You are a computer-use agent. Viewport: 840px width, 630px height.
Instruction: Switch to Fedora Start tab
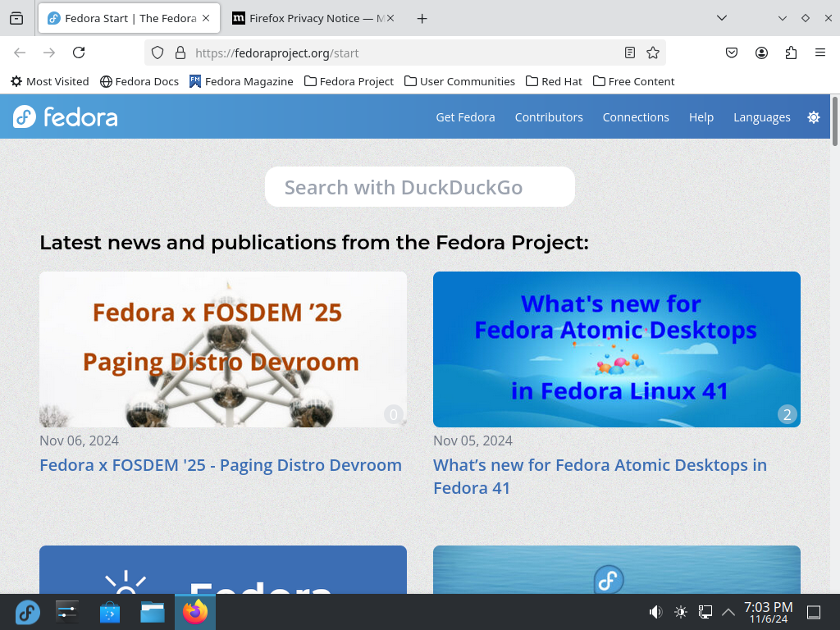(x=129, y=18)
